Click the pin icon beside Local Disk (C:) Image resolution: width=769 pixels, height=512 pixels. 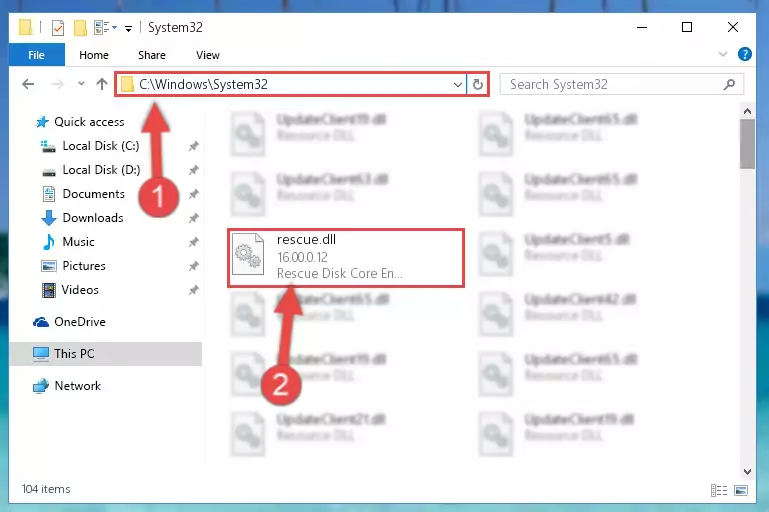194,146
